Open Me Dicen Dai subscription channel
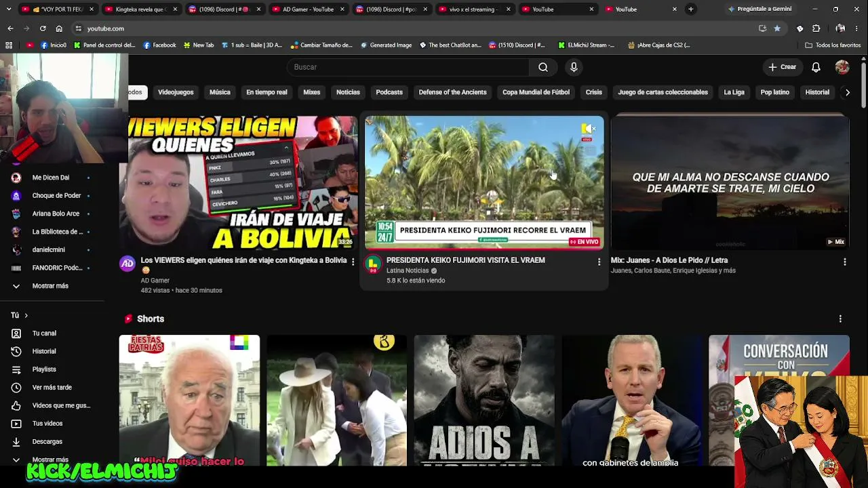Viewport: 868px width, 488px height. tap(51, 178)
